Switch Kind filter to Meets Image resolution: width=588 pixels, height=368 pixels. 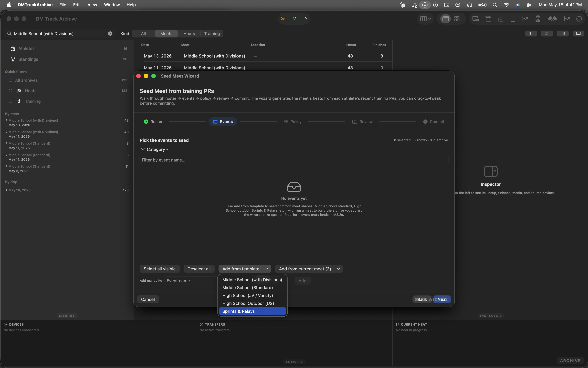(x=166, y=34)
